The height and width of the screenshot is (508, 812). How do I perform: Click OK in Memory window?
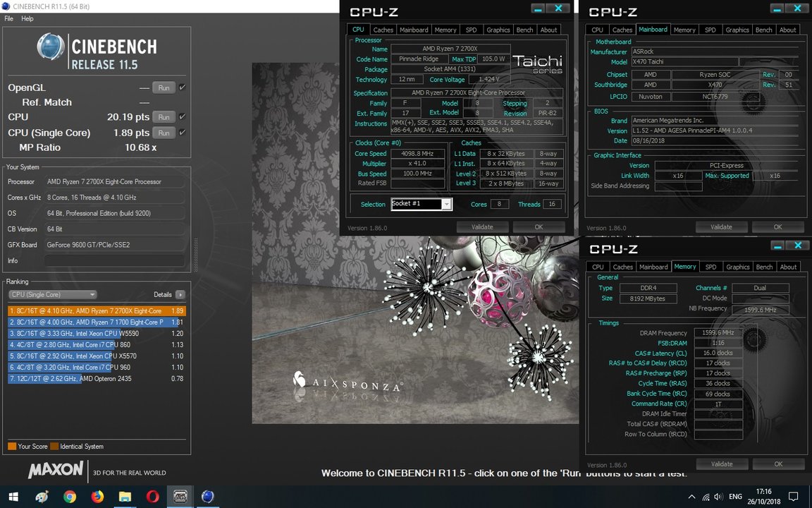click(x=778, y=464)
